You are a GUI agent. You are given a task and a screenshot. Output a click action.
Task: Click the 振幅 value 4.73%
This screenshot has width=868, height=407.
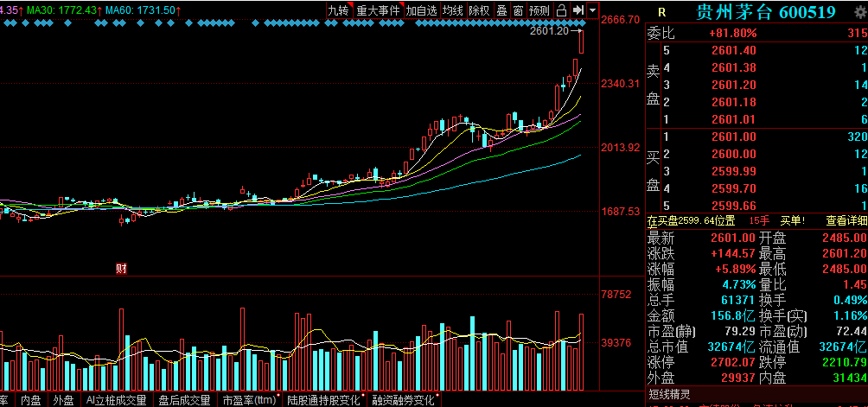(738, 285)
